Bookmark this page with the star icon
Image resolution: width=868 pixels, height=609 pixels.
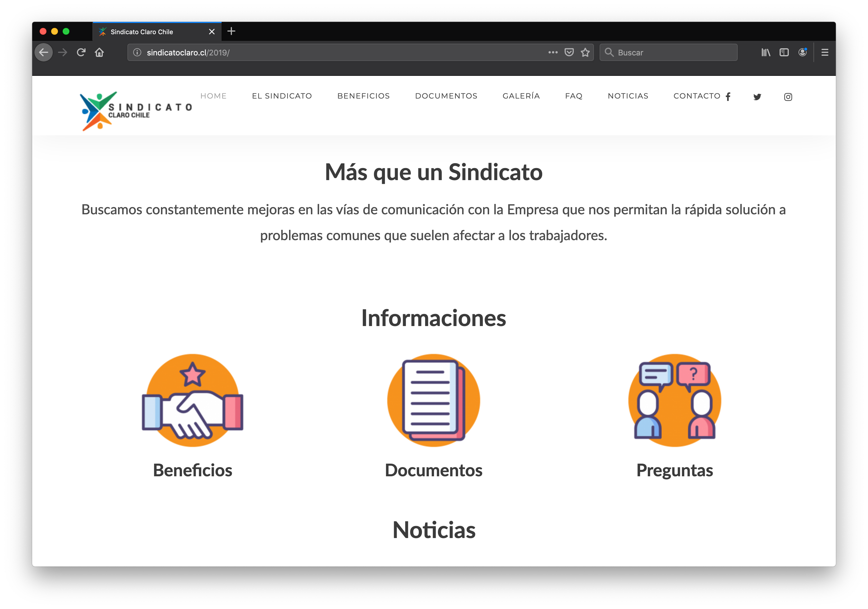pyautogui.click(x=585, y=53)
